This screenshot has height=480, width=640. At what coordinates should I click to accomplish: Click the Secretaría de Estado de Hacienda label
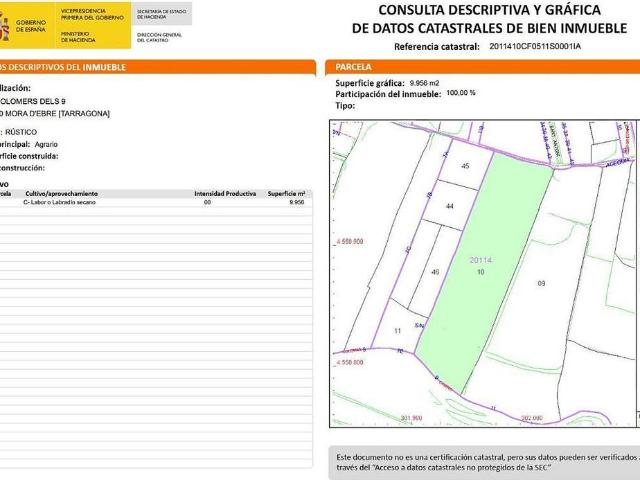pyautogui.click(x=162, y=14)
